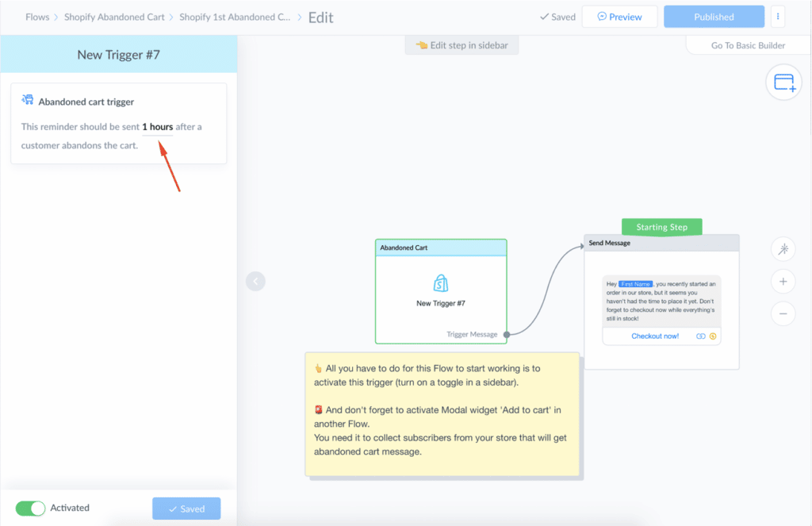The image size is (812, 526).
Task: Open the flow Preview
Action: [620, 17]
